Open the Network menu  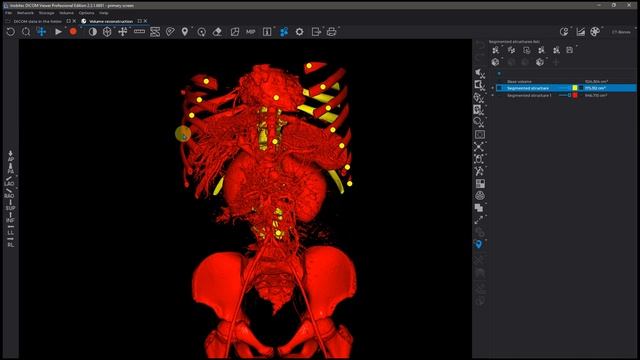[25, 13]
